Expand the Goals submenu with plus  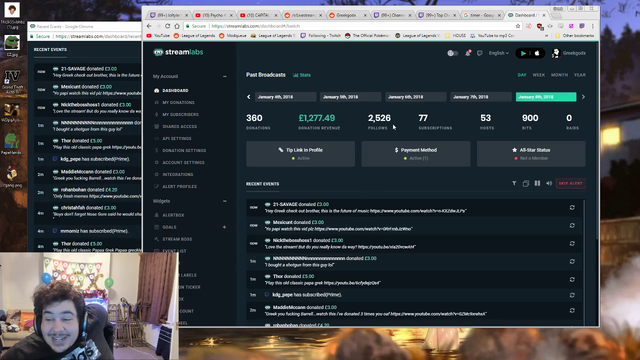click(x=224, y=227)
